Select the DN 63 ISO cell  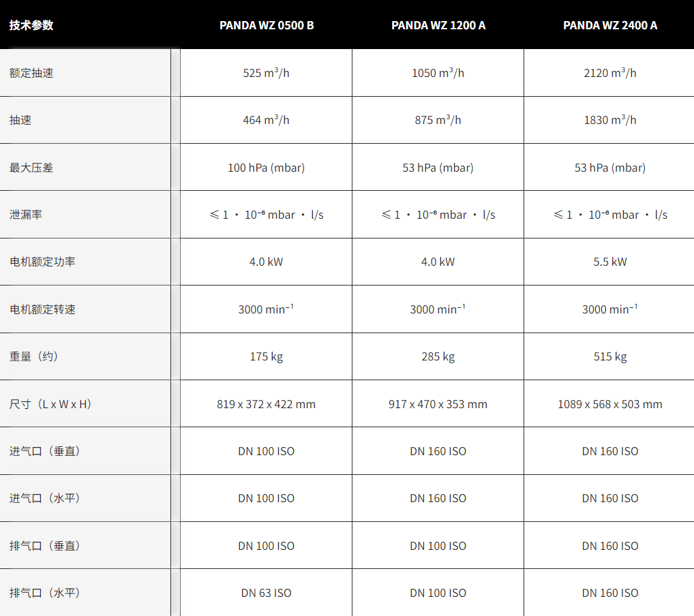tap(266, 593)
